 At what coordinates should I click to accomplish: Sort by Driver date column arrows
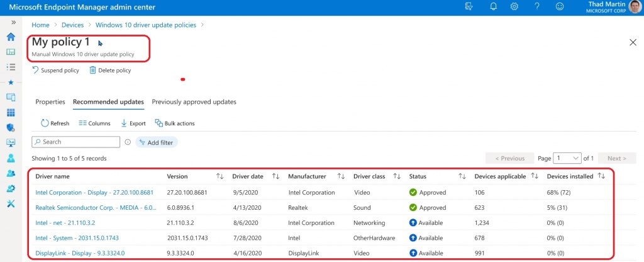click(x=275, y=176)
